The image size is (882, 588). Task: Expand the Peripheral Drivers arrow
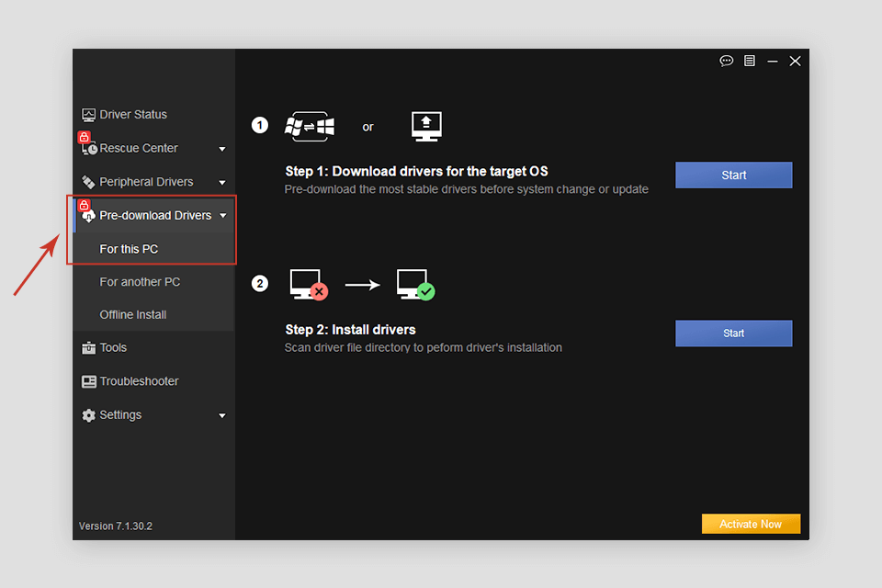[x=222, y=183]
